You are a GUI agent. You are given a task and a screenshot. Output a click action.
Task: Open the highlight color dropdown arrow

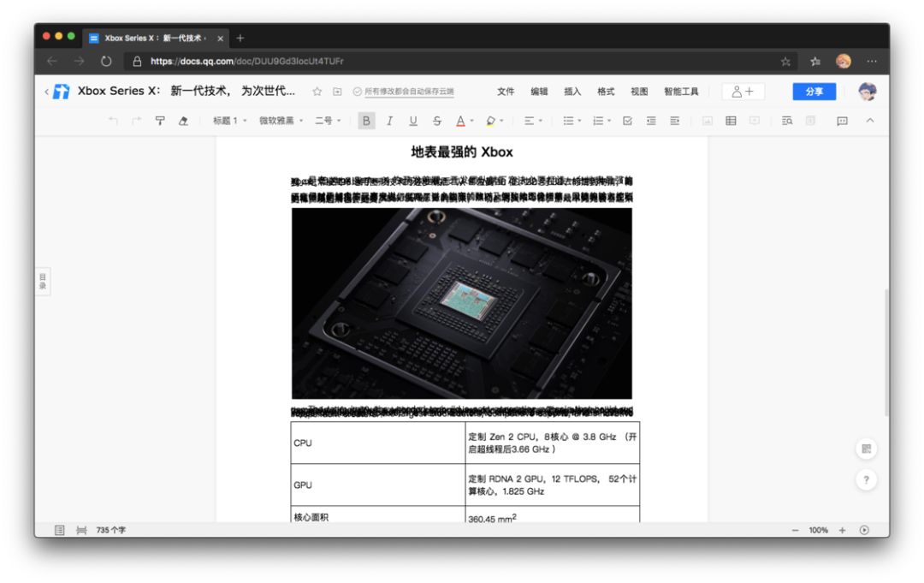click(x=502, y=121)
